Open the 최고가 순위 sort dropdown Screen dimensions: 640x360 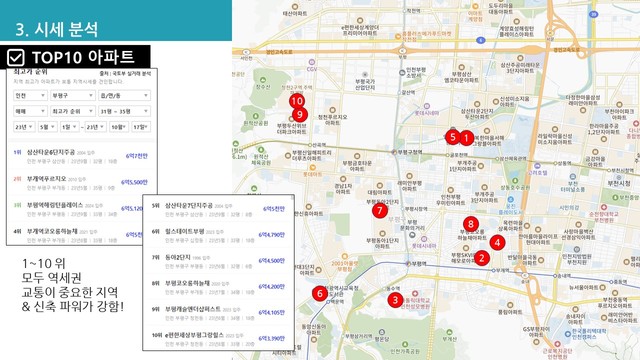point(73,111)
